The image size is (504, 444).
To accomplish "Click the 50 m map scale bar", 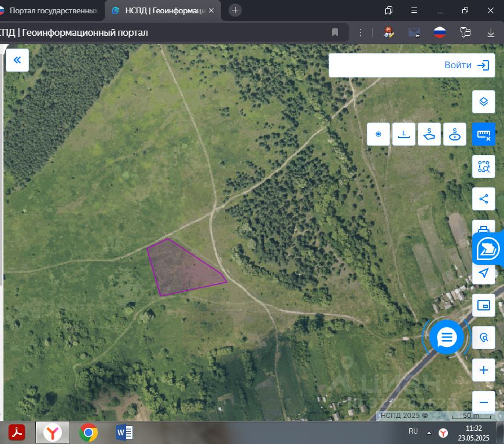I will pos(471,416).
